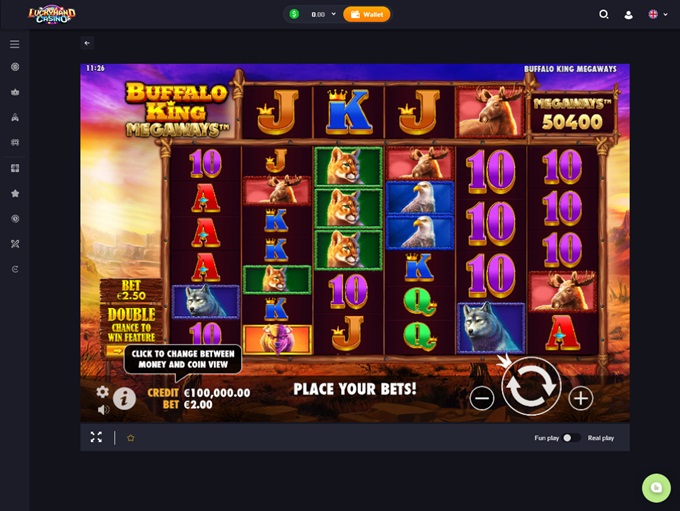
Task: Enter fullscreen mode for the game
Action: pyautogui.click(x=96, y=437)
